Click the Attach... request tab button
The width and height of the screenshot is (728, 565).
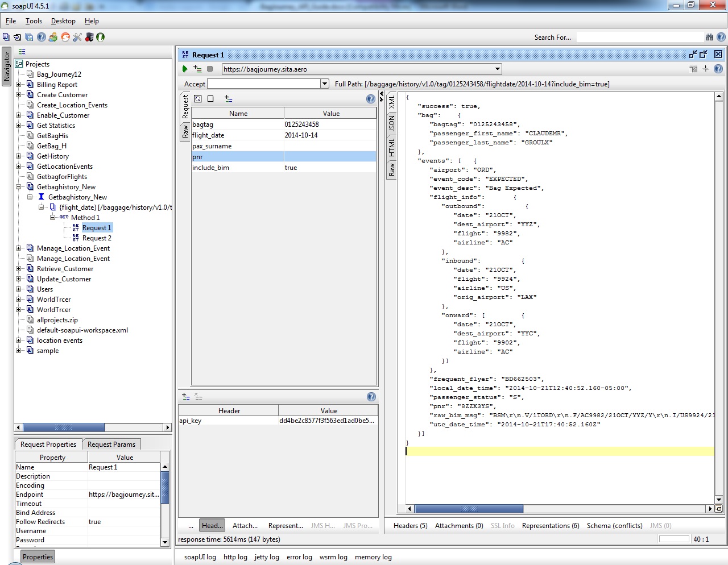245,526
